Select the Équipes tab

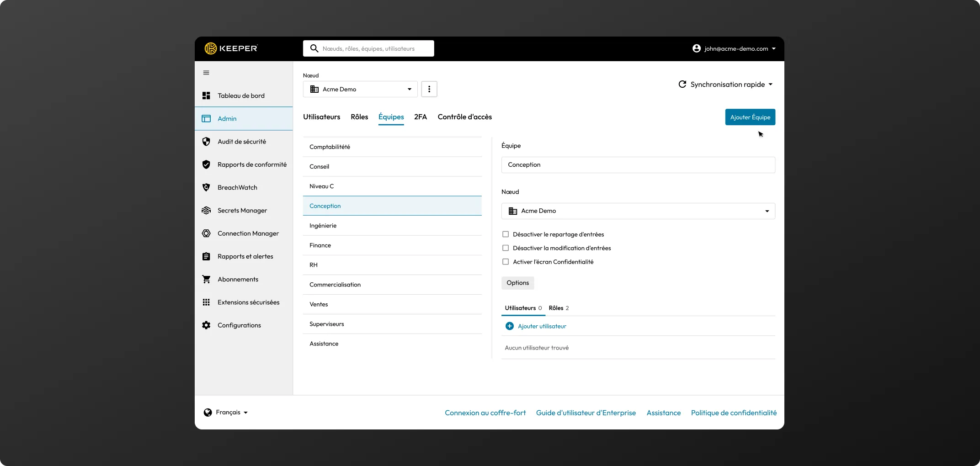(x=391, y=117)
